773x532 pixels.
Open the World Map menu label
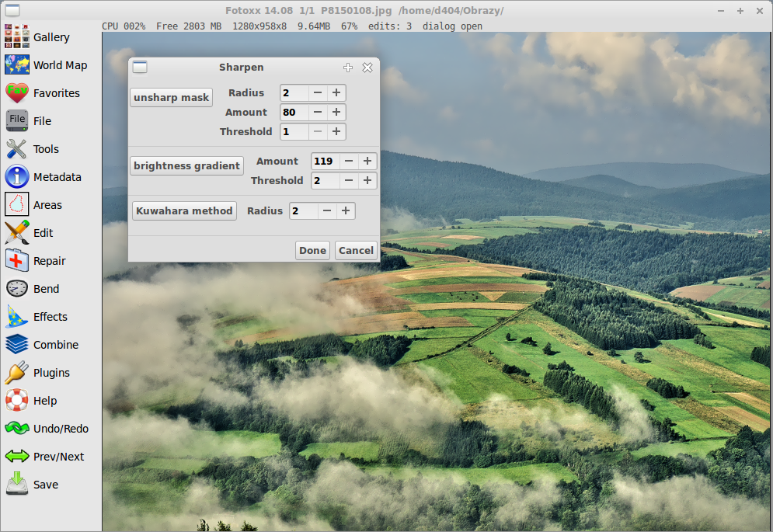60,65
